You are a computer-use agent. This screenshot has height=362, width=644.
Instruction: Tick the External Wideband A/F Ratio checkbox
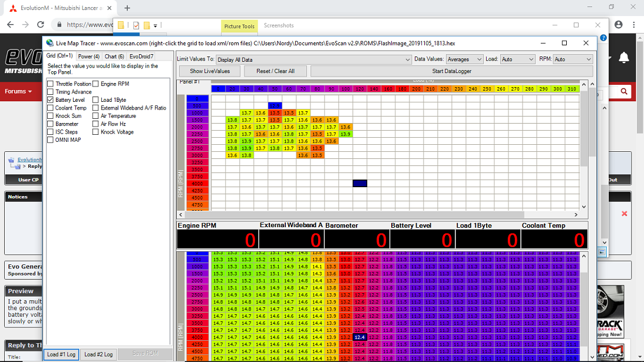(95, 108)
